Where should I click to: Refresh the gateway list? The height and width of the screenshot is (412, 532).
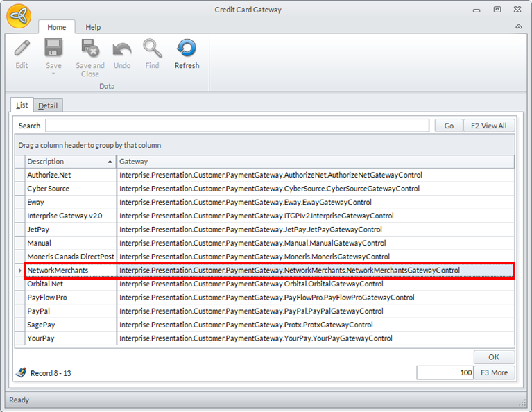tap(187, 49)
